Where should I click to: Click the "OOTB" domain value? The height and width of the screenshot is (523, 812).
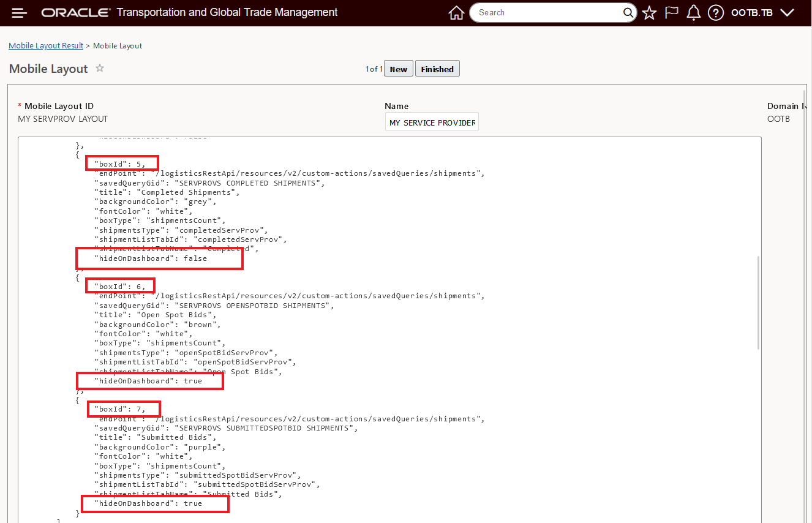pos(778,119)
